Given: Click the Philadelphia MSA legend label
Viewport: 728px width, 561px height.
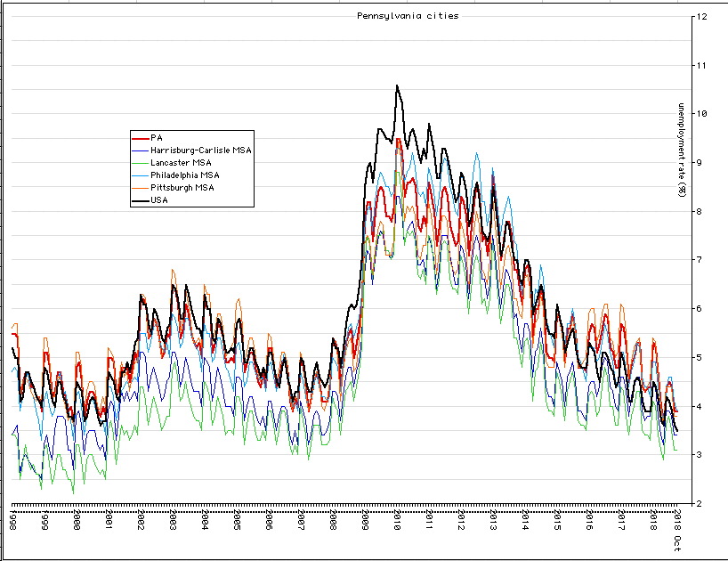Looking at the screenshot, I should click(187, 175).
